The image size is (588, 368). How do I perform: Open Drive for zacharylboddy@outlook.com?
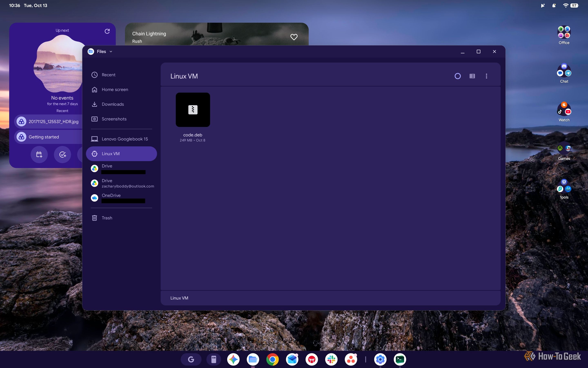tap(121, 183)
